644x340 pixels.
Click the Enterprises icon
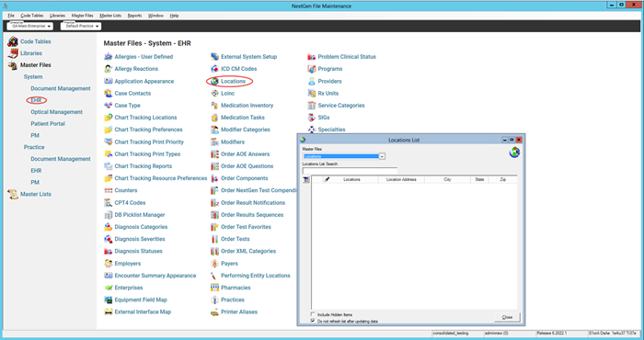click(x=108, y=288)
